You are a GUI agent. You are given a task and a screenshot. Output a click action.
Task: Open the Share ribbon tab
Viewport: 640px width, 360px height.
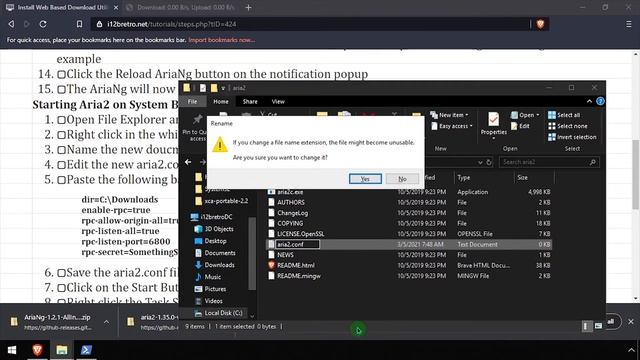pos(250,102)
